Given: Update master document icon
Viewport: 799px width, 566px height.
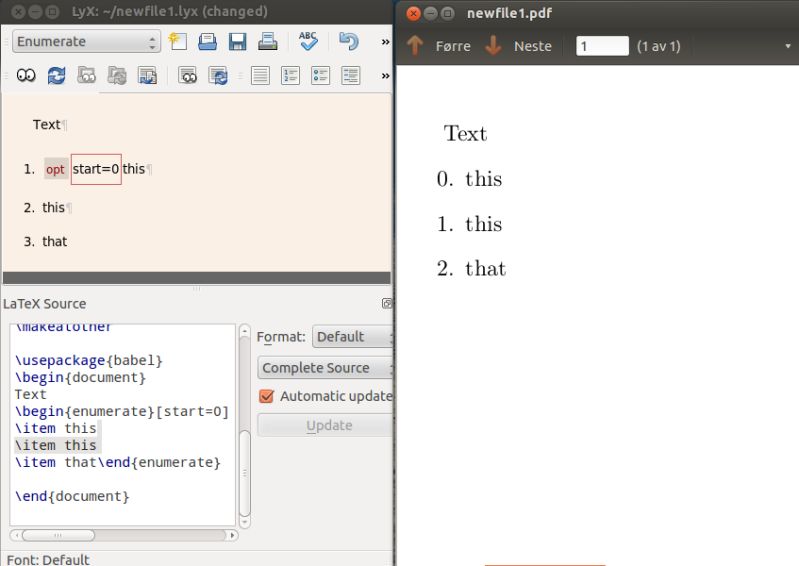Looking at the screenshot, I should coord(117,76).
